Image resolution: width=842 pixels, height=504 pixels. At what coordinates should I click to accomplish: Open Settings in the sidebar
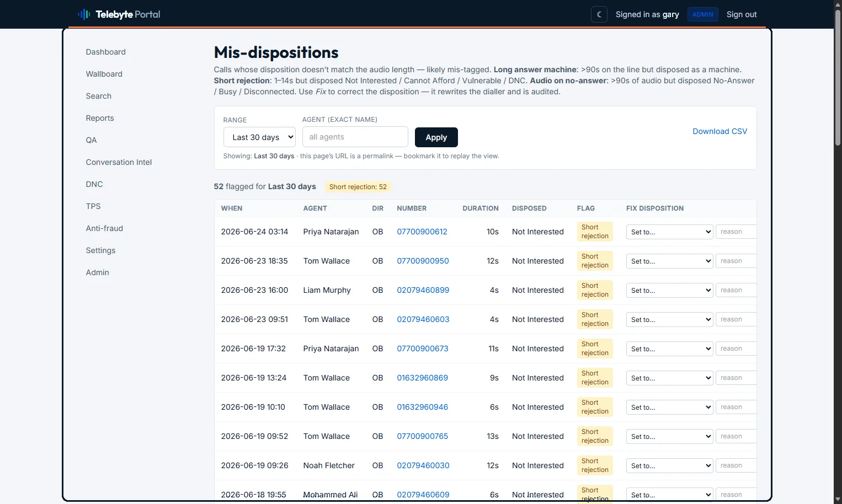tap(100, 250)
